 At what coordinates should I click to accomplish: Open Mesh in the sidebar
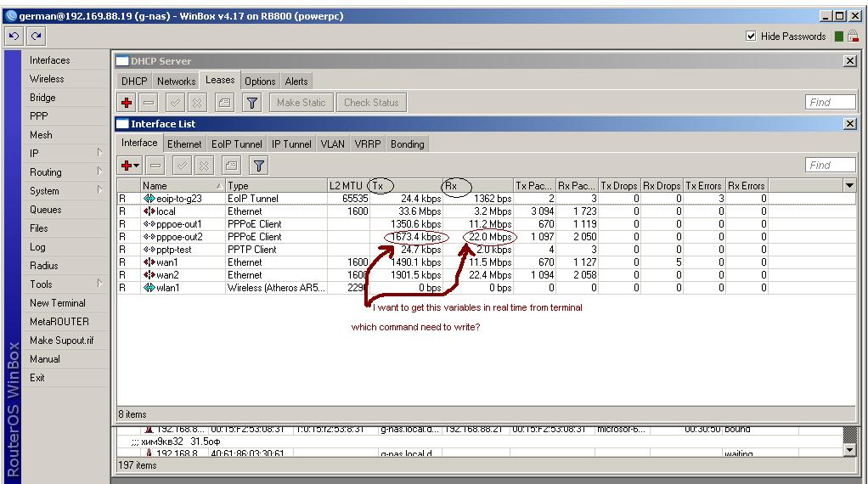pyautogui.click(x=41, y=135)
